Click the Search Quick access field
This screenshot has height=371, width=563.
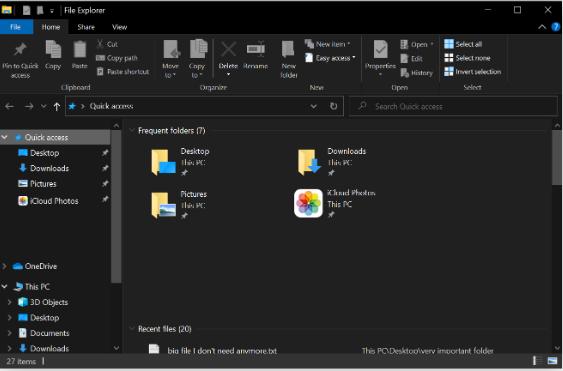tap(453, 107)
